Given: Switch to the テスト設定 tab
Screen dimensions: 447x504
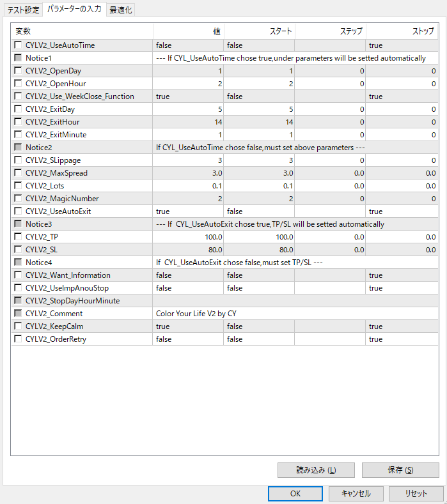Looking at the screenshot, I should point(23,10).
